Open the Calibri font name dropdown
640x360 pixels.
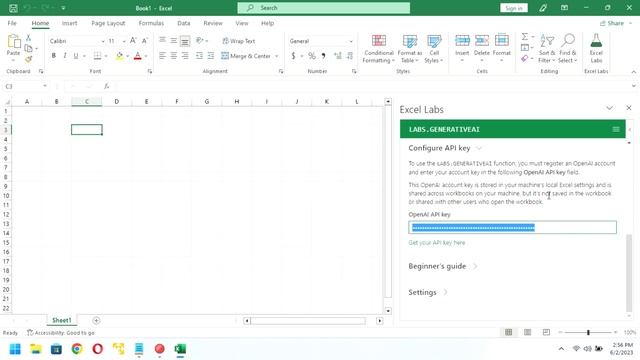[x=103, y=41]
